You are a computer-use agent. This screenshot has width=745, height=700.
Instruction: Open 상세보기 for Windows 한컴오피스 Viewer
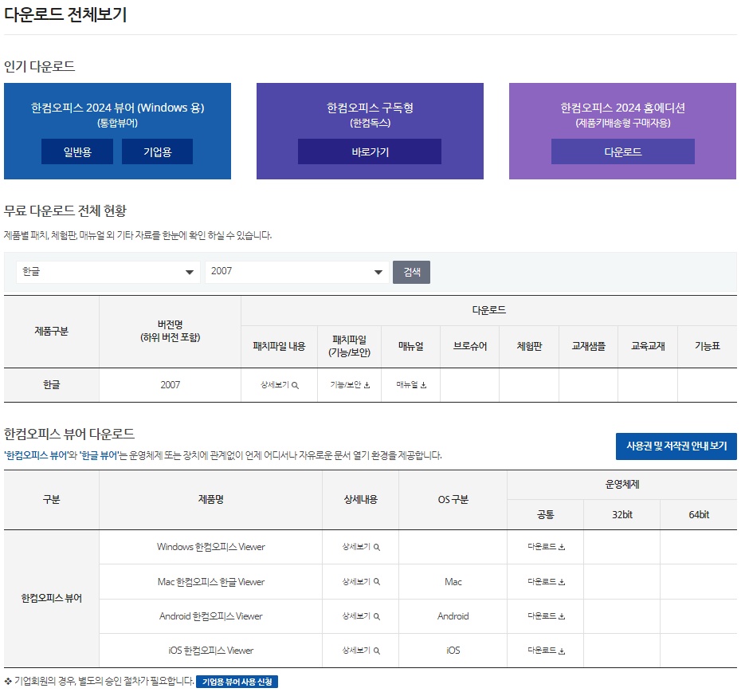361,547
